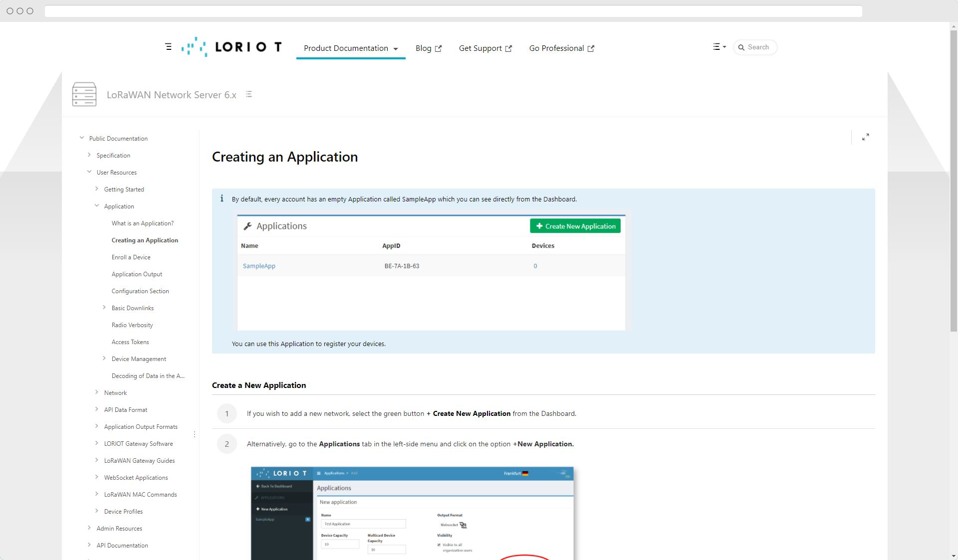
Task: Click the wrench icon beside Applications heading
Action: (x=247, y=226)
